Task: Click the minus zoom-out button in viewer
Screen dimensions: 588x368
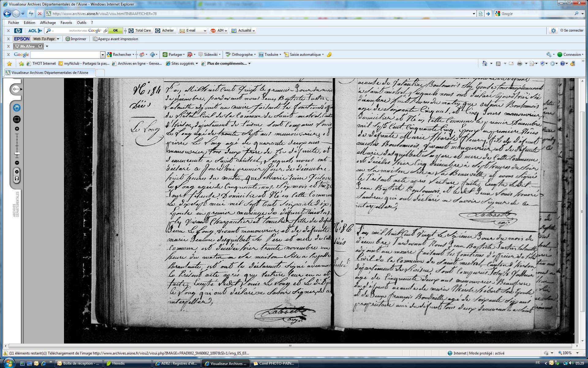Action: tap(17, 163)
